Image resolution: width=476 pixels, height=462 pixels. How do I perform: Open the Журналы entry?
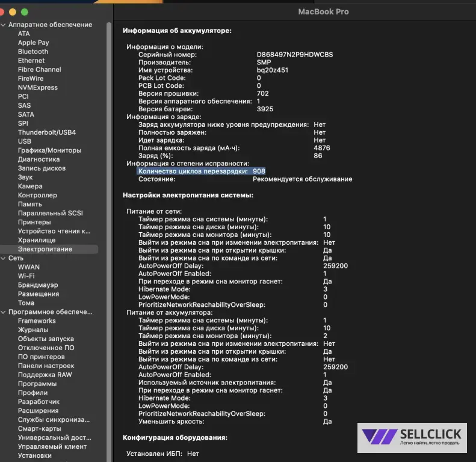(33, 330)
